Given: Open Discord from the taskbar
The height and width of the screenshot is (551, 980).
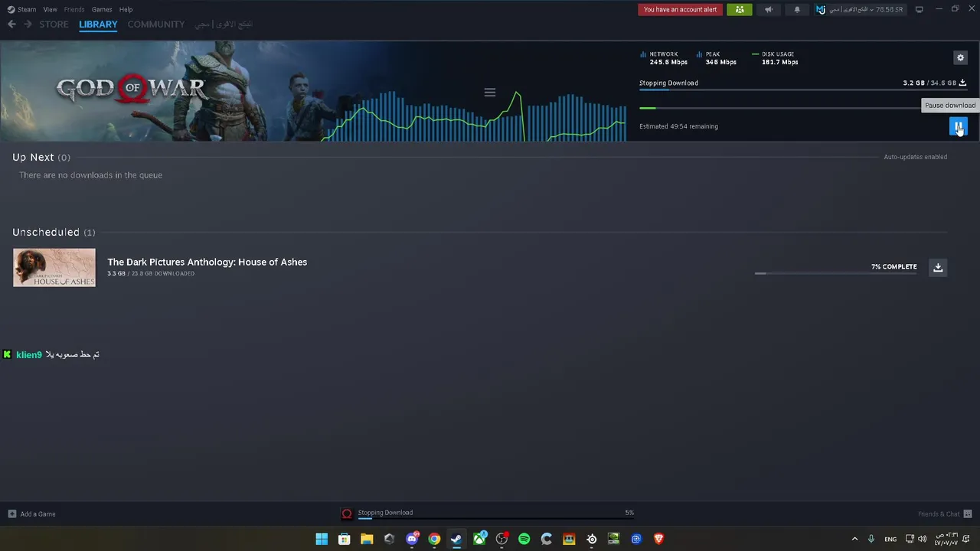Looking at the screenshot, I should coord(412,539).
